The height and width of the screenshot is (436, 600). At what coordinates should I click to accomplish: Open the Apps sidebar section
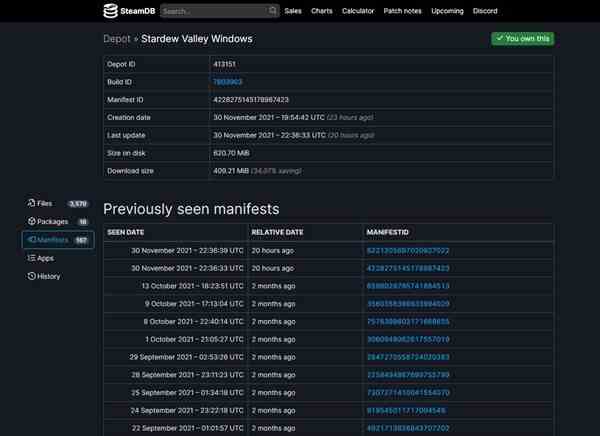[x=41, y=258]
